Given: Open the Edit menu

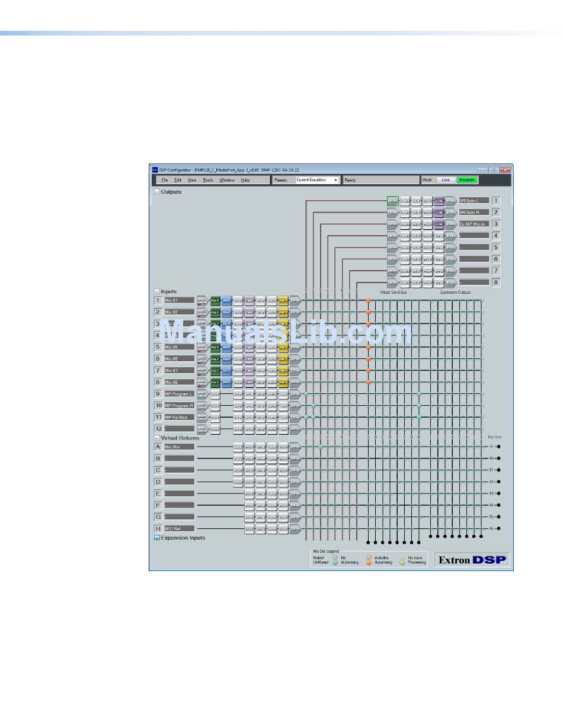Looking at the screenshot, I should point(178,180).
